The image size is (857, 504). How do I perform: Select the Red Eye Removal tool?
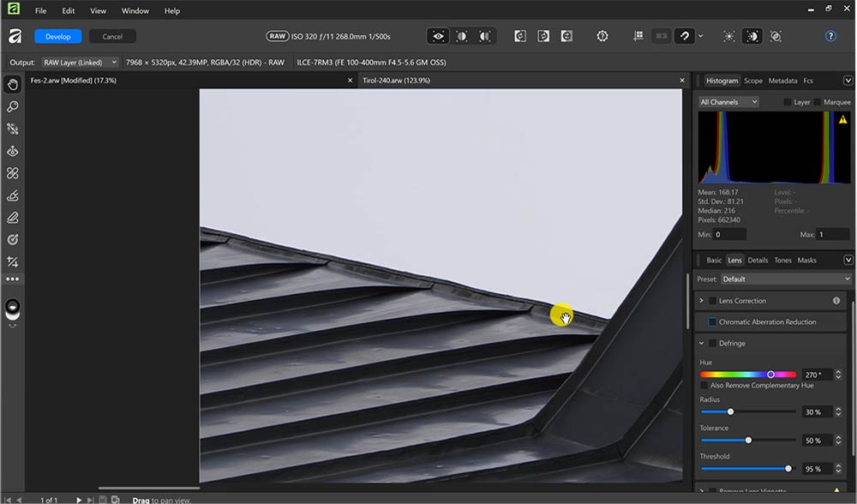13,151
